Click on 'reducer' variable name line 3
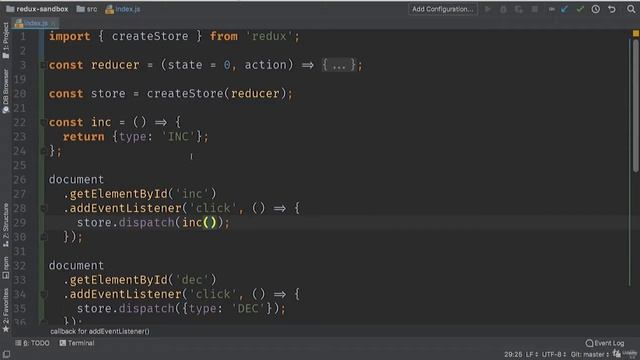 (115, 65)
